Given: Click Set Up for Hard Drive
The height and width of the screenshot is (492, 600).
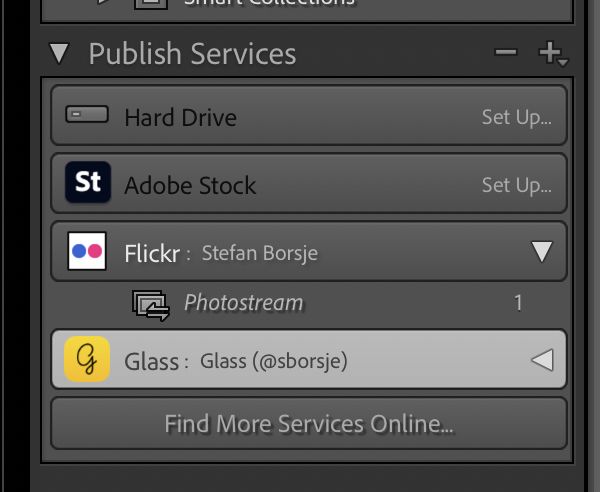Looking at the screenshot, I should 517,117.
